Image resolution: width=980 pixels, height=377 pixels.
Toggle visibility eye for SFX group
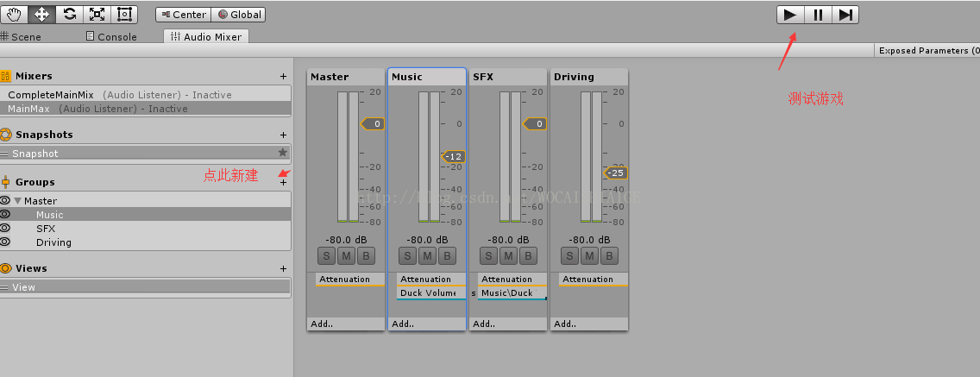pos(6,229)
